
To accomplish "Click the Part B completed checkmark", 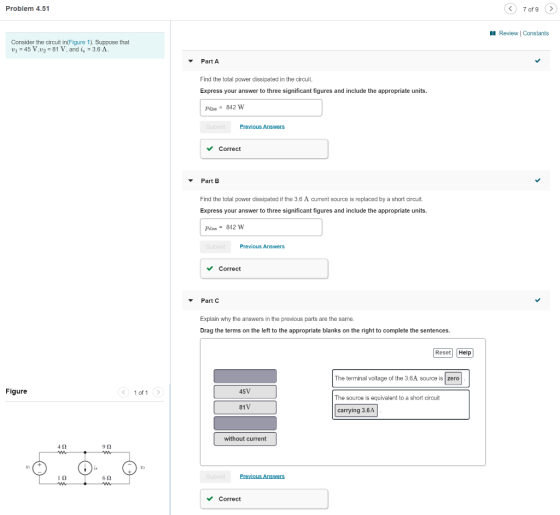I will (x=538, y=180).
